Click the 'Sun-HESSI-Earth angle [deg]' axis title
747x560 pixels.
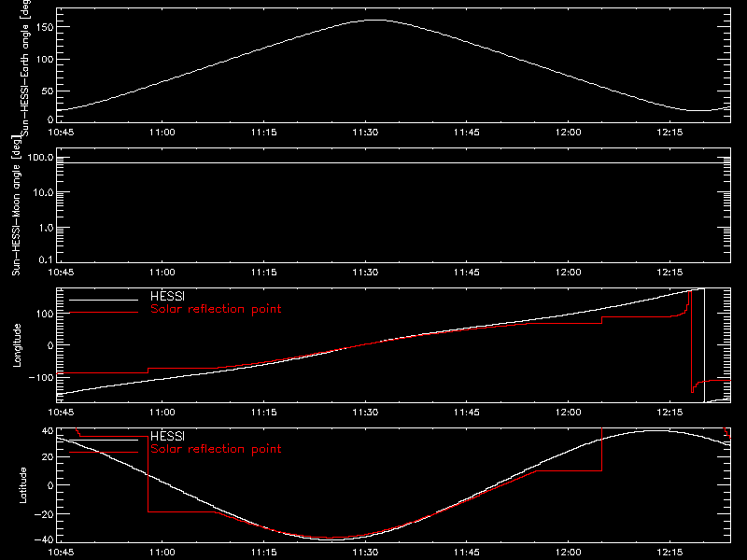pos(25,68)
